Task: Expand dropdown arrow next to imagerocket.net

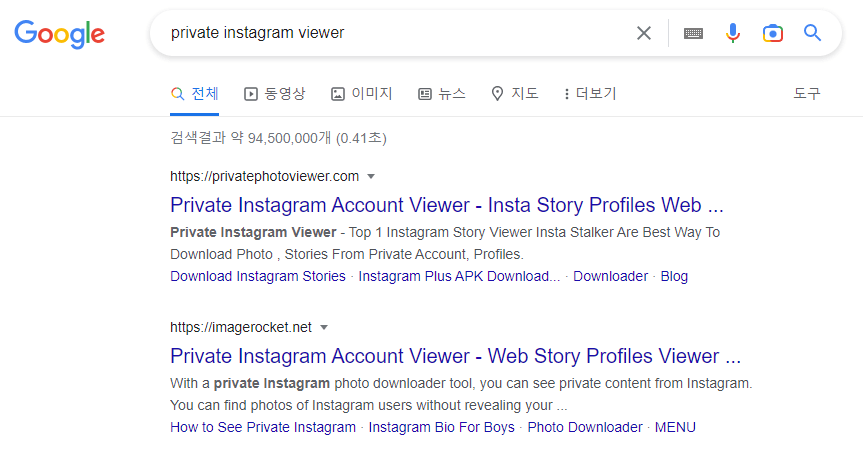Action: 324,328
